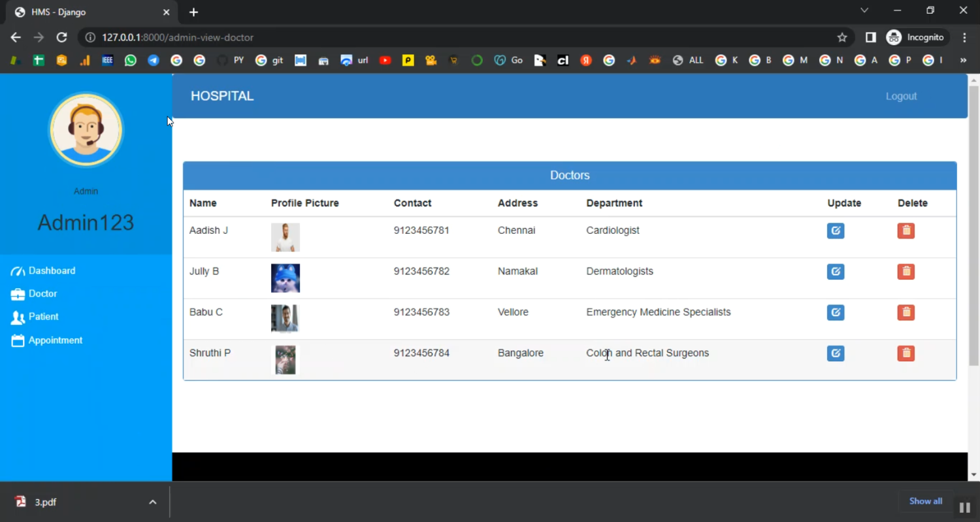Reload the page with the refresh icon
980x522 pixels.
point(61,37)
